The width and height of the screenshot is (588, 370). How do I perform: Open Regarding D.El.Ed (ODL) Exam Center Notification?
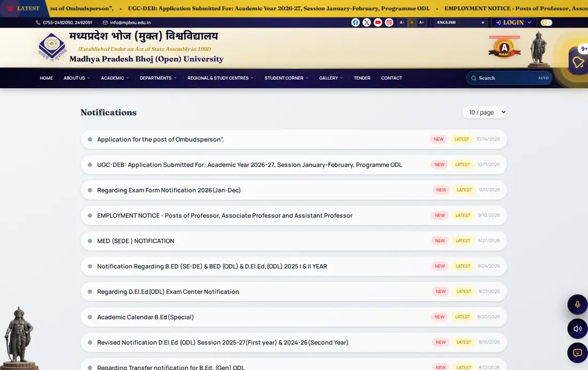coord(293,291)
